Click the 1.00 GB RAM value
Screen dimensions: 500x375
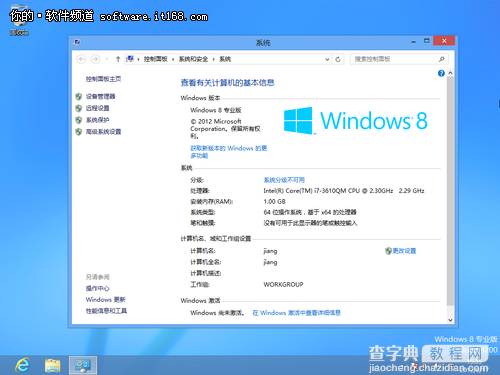click(x=275, y=201)
